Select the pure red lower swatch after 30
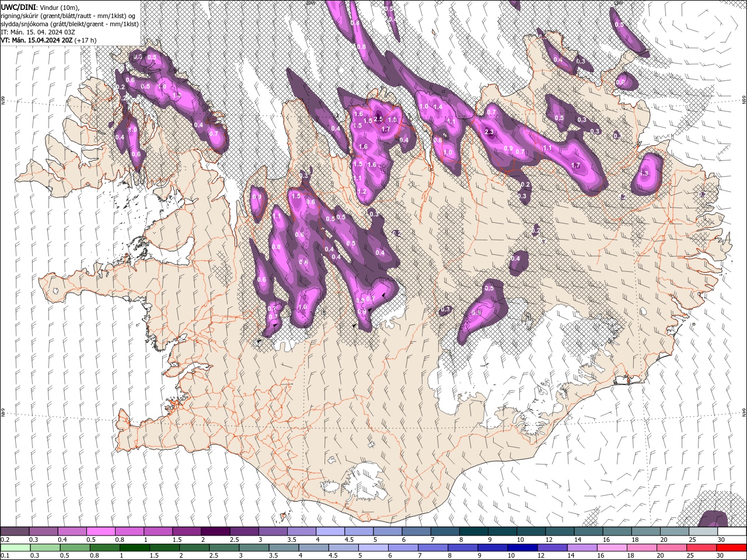 (x=731, y=548)
